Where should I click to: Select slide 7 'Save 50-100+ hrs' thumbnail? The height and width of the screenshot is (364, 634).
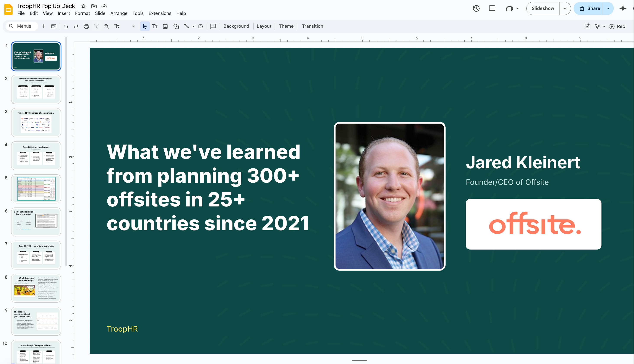click(x=36, y=255)
